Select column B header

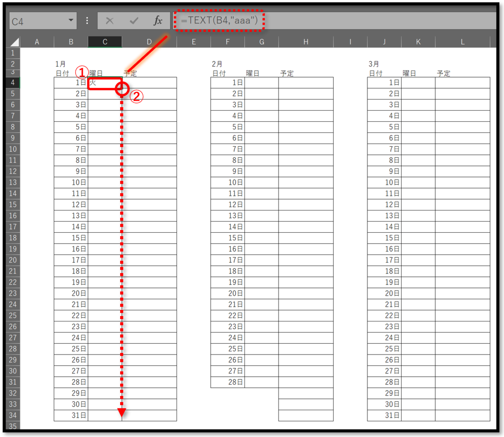point(71,42)
